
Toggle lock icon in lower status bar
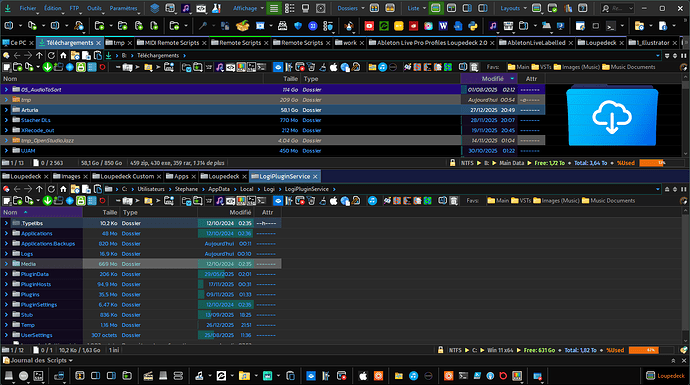[x=440, y=350]
